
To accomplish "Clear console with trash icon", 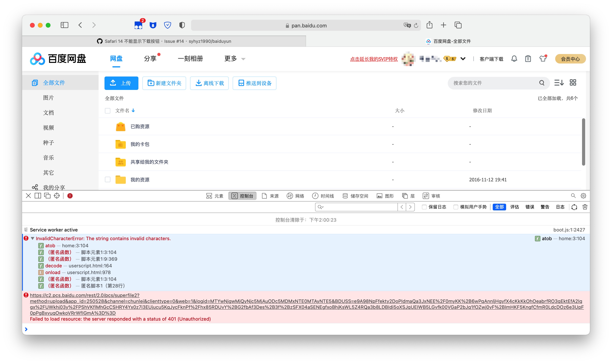I will 585,207.
